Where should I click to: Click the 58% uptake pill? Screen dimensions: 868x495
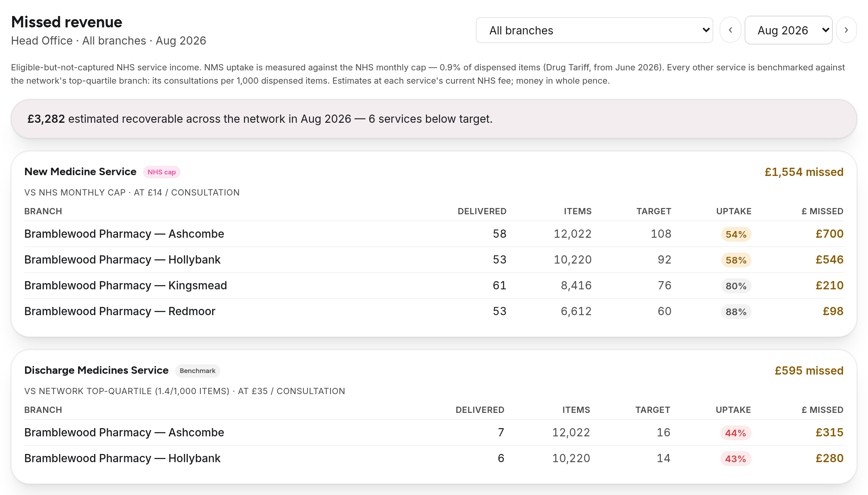[x=736, y=260]
